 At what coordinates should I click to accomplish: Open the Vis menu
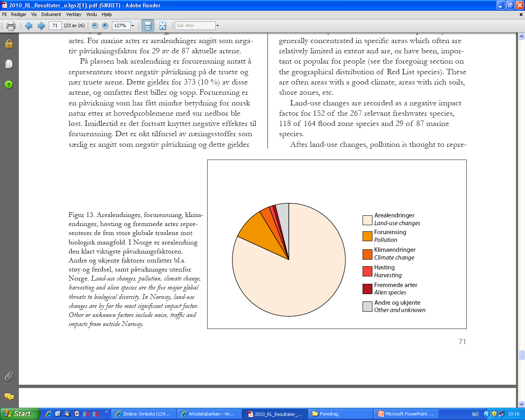click(x=34, y=14)
